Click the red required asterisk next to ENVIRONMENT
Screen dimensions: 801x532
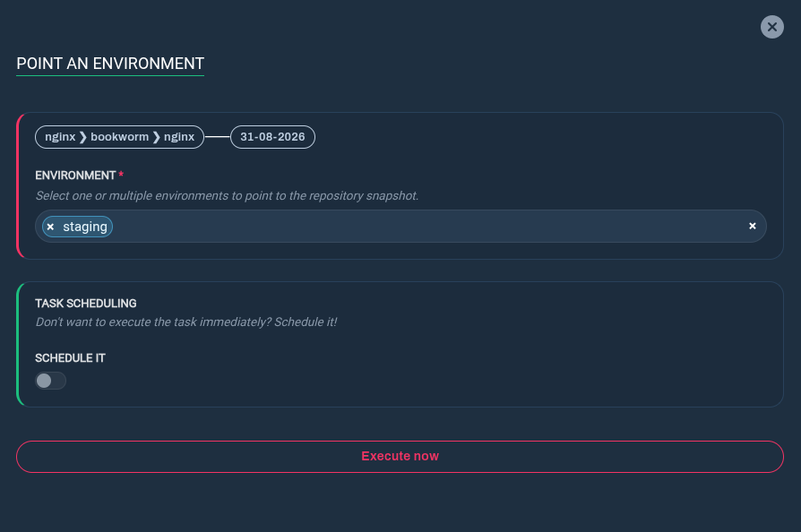coord(121,175)
